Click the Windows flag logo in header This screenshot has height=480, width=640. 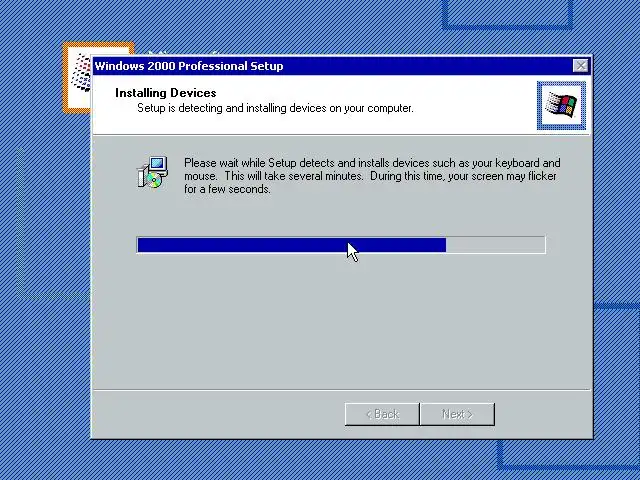(561, 106)
